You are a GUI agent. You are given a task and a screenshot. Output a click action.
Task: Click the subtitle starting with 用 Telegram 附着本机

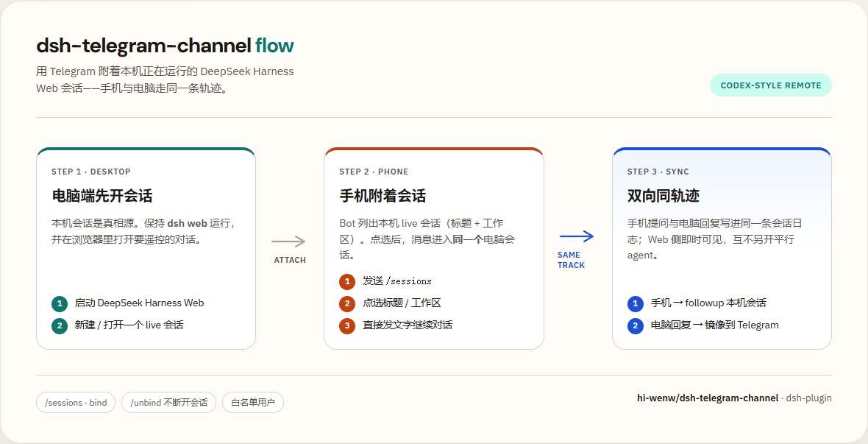click(165, 80)
